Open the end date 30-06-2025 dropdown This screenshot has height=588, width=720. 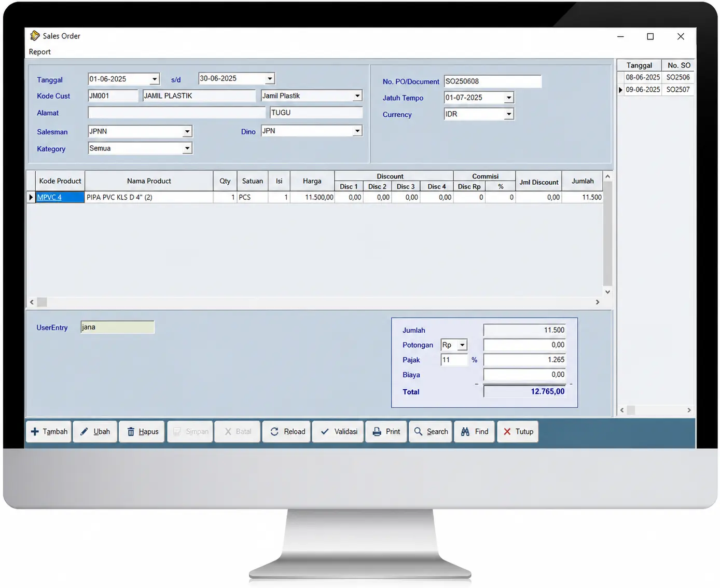coord(270,78)
